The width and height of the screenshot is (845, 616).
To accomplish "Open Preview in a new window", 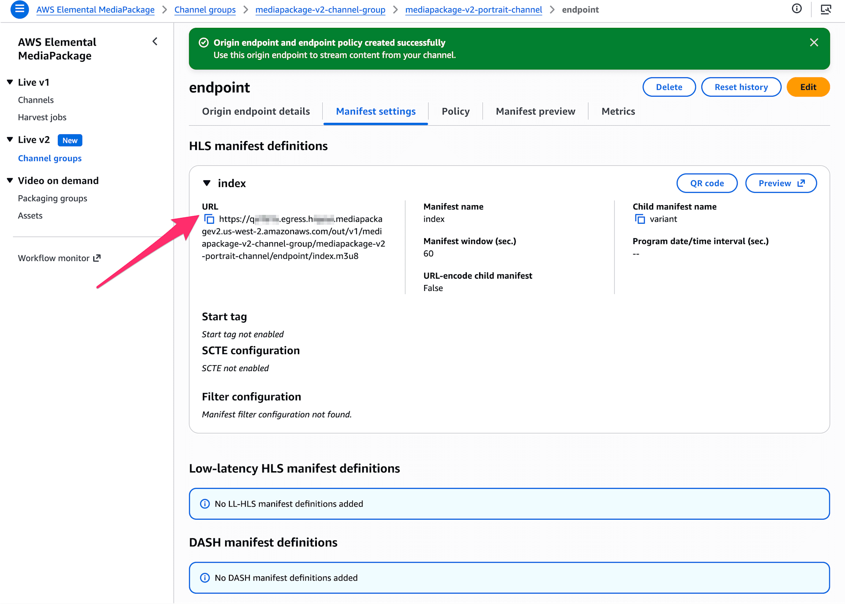I will pos(781,183).
